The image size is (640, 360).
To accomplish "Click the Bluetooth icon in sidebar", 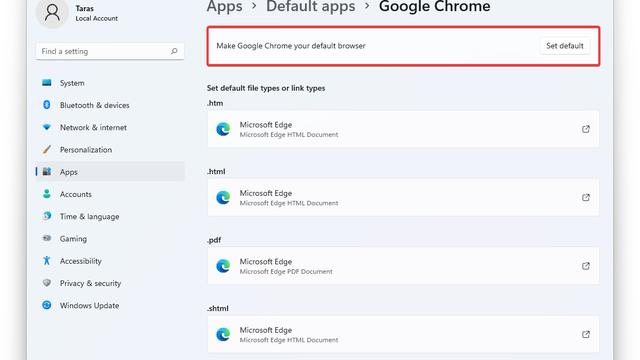I will 47,105.
